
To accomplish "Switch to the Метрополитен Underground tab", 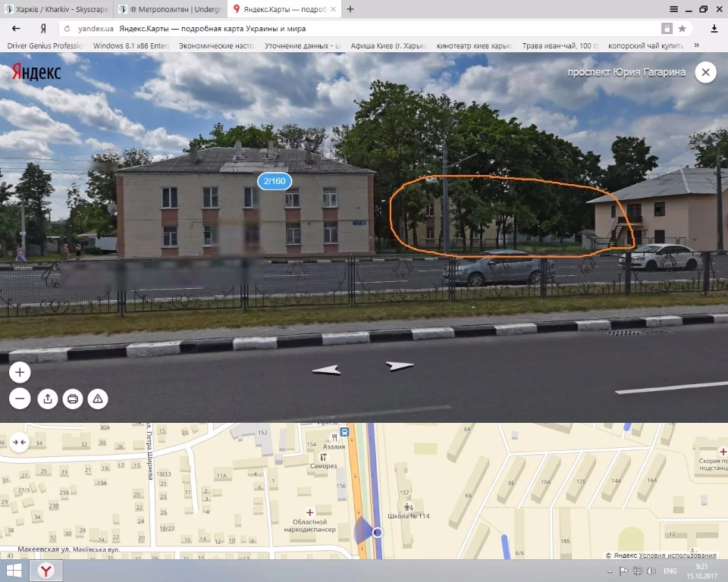I will point(171,9).
